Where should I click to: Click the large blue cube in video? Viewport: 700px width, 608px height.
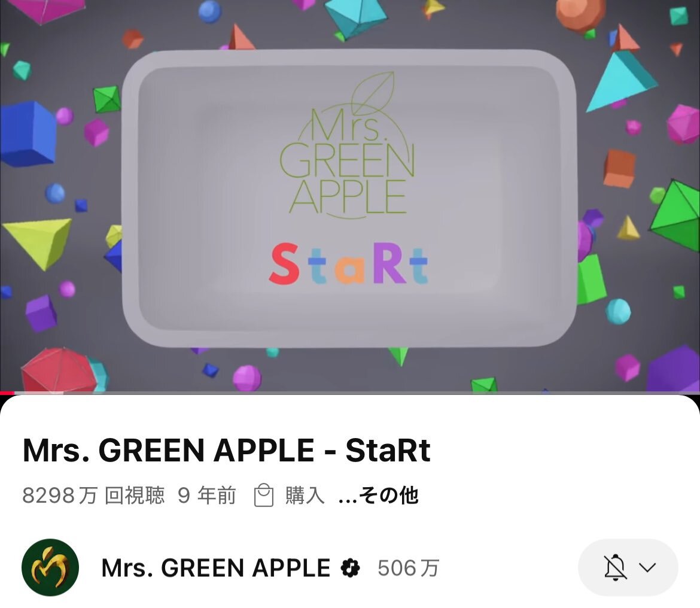pyautogui.click(x=28, y=133)
